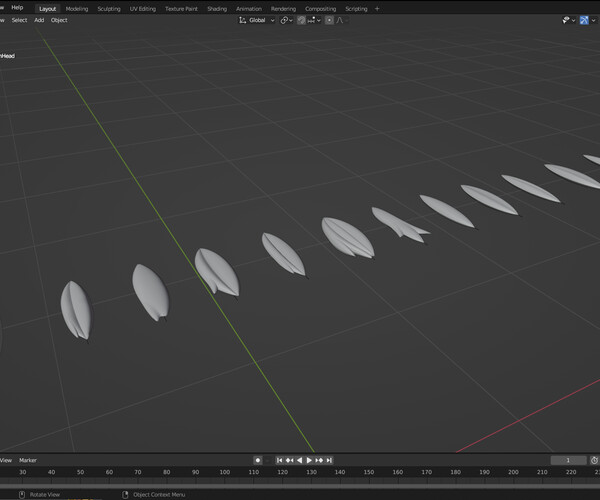Viewport: 600px width, 500px height.
Task: Toggle proportional editing
Action: click(x=329, y=20)
